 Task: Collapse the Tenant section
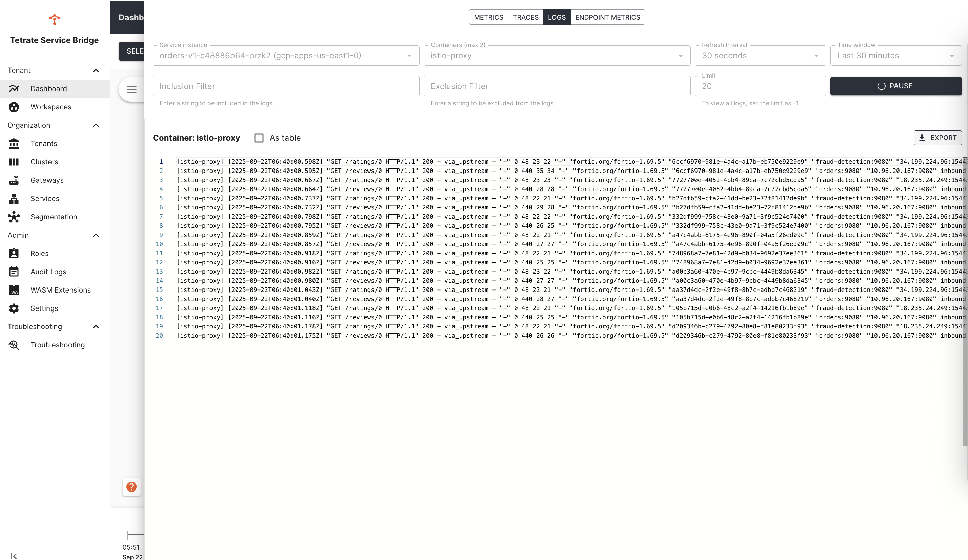(x=96, y=70)
